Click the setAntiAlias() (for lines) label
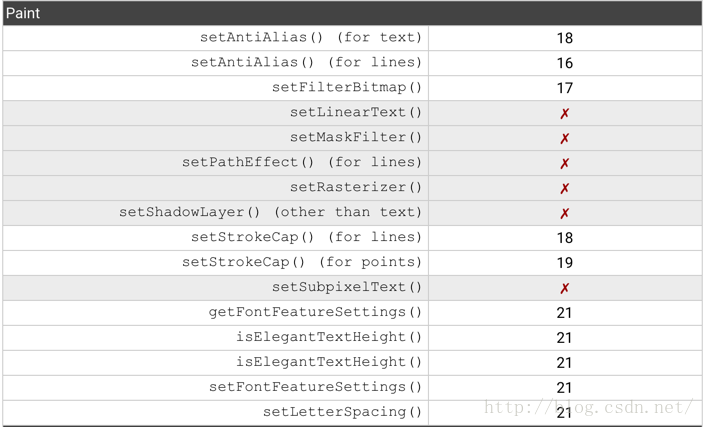Viewport: 706px width, 427px height. click(306, 63)
